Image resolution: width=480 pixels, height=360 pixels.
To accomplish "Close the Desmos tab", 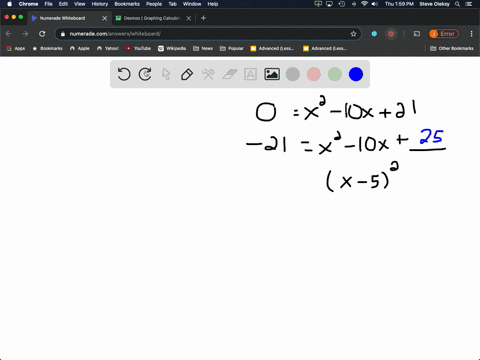I will 189,18.
